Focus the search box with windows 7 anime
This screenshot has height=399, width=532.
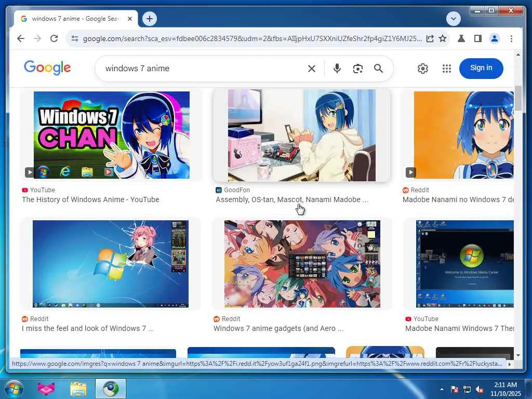point(204,69)
